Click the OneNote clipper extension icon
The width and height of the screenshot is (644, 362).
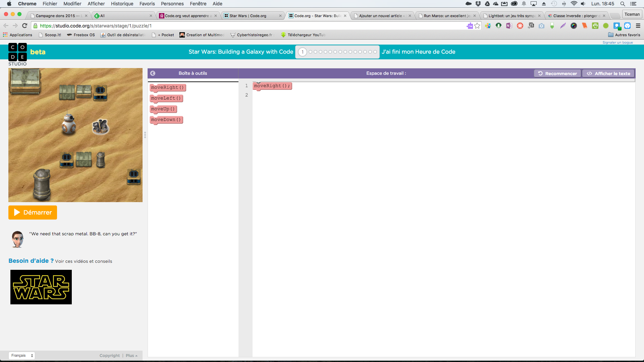[509, 26]
